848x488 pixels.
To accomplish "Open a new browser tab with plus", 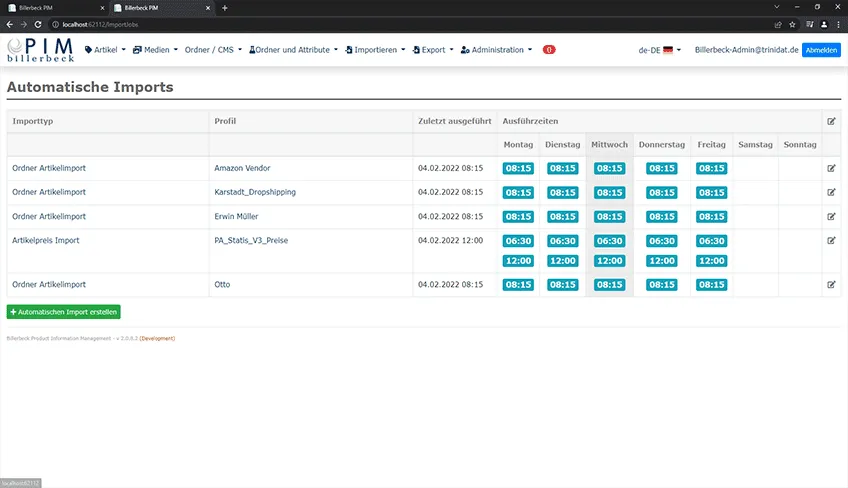I will click(224, 8).
